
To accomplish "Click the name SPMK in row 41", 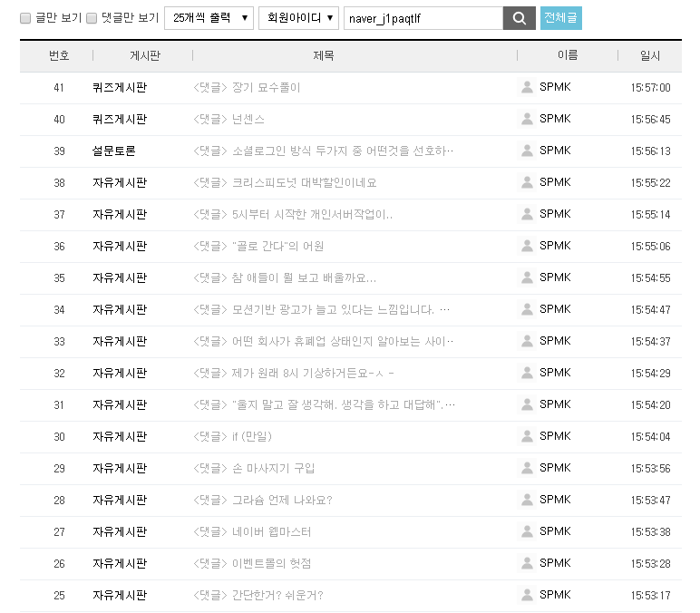I will [x=555, y=87].
